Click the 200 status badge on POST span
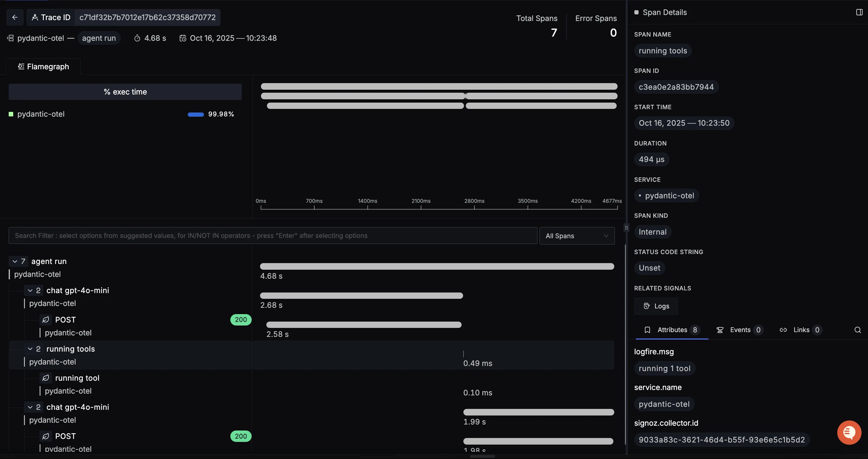868x459 pixels. pos(240,319)
